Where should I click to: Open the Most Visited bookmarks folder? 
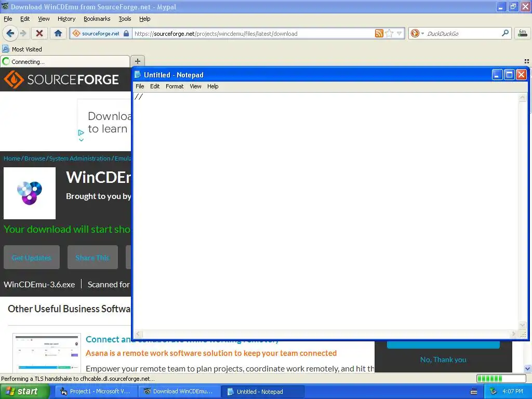(x=22, y=49)
